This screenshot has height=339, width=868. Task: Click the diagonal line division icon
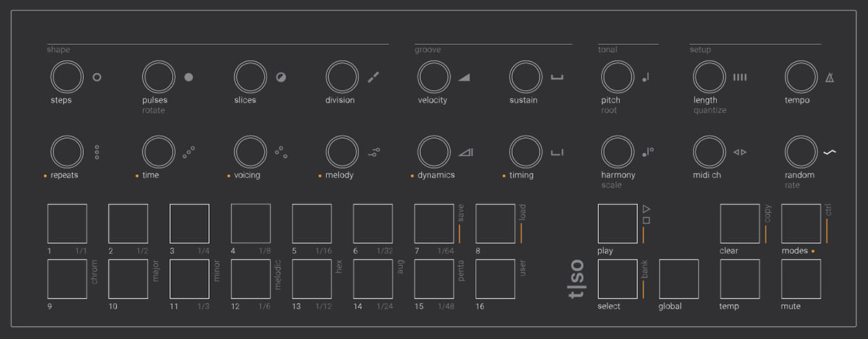coord(373,77)
